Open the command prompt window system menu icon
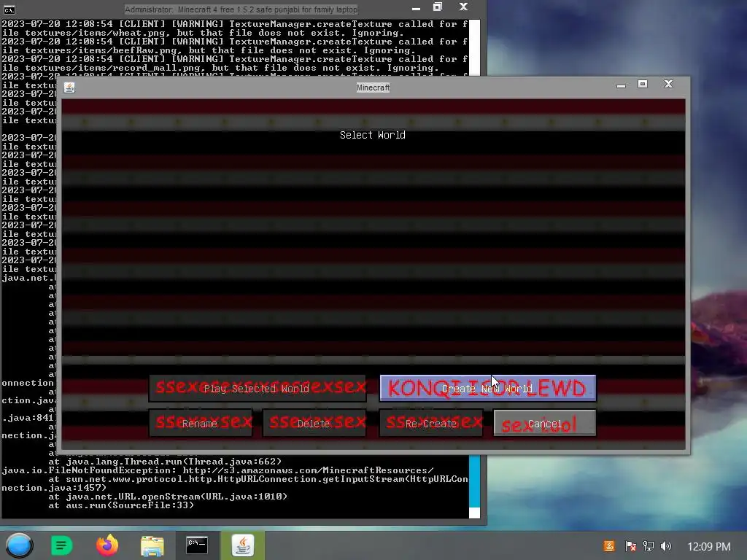 pyautogui.click(x=9, y=9)
